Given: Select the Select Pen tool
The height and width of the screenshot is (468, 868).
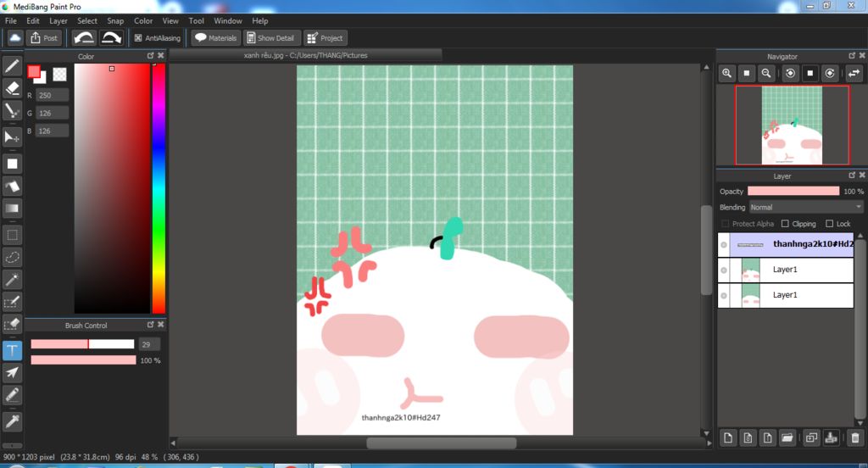Looking at the screenshot, I should (x=12, y=302).
